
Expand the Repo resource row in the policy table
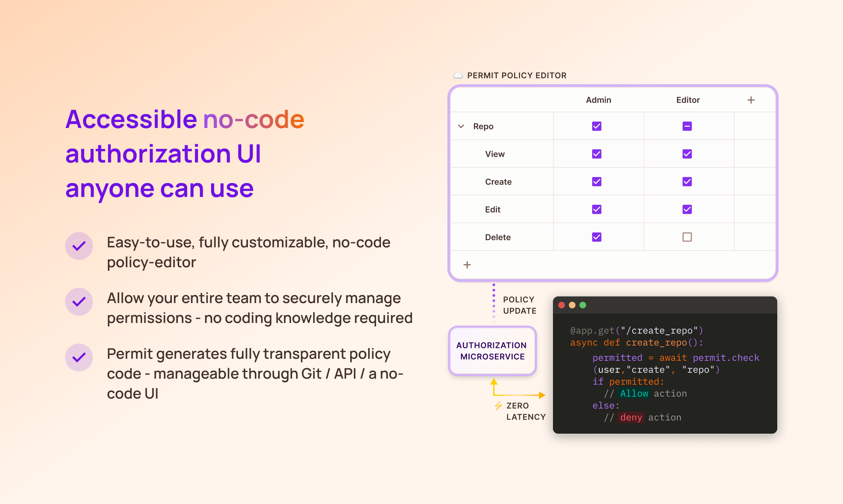tap(461, 126)
